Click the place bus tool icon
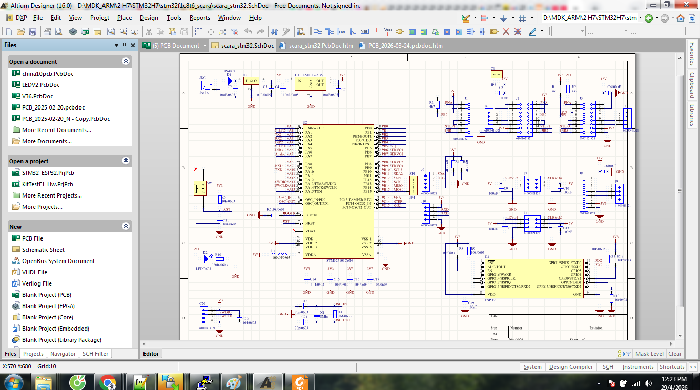The width and height of the screenshot is (700, 390). click(329, 32)
